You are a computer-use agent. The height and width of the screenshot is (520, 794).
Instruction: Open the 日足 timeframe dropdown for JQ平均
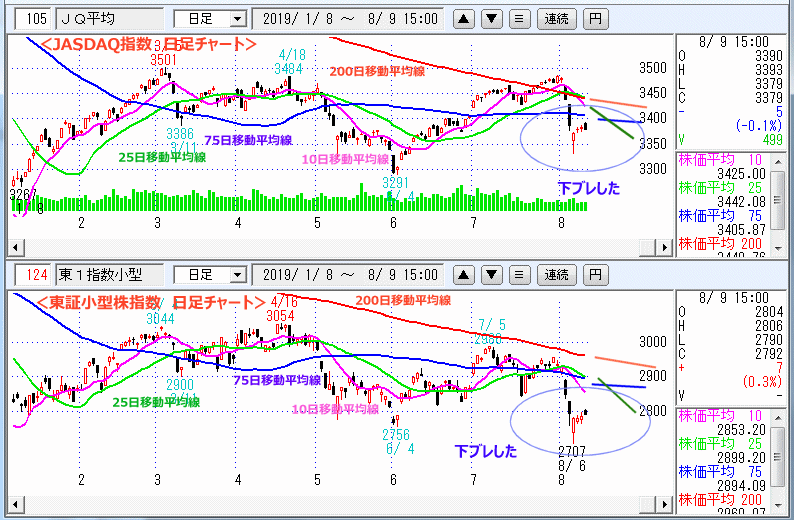[209, 19]
